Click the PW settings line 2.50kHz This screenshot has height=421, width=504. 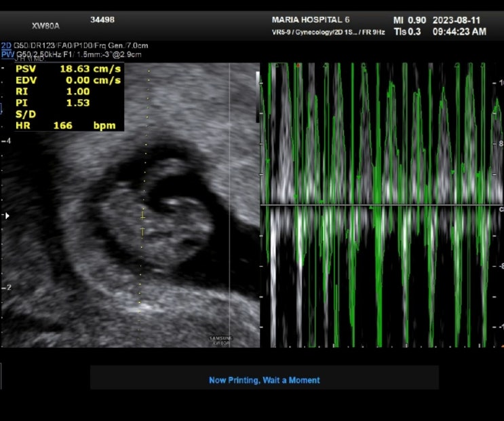(79, 54)
